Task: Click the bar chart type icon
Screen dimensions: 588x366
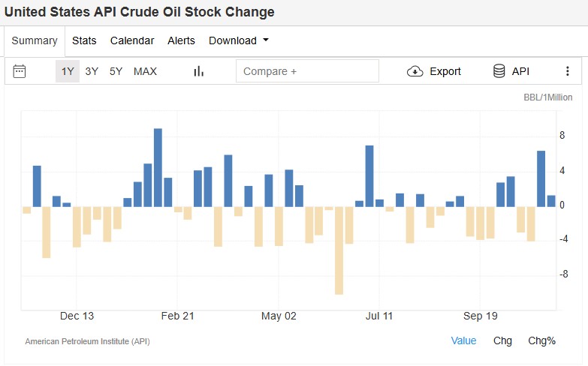Action: pyautogui.click(x=199, y=71)
